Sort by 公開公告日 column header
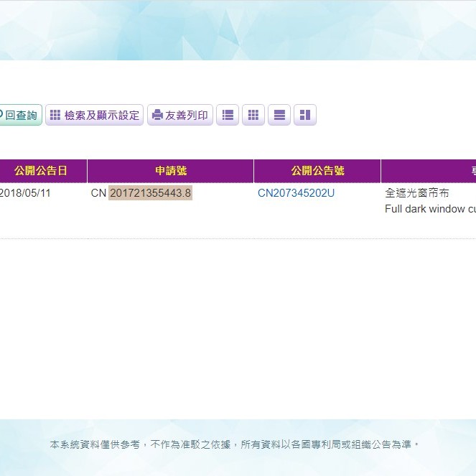This screenshot has height=476, width=476. click(41, 171)
